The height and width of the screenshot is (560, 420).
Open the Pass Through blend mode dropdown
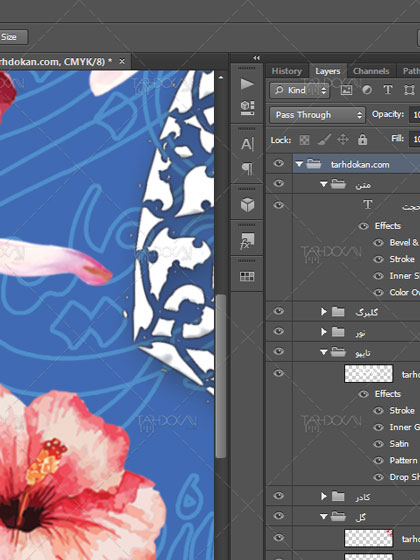317,115
